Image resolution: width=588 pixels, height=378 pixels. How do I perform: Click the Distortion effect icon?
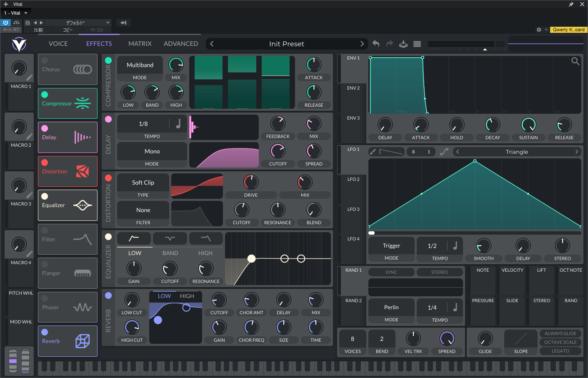point(83,171)
